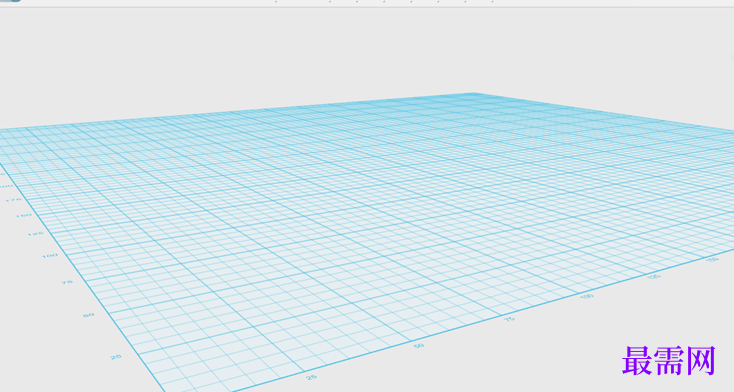The width and height of the screenshot is (734, 392).
Task: Select the 125 label on left axis
Action: click(35, 233)
